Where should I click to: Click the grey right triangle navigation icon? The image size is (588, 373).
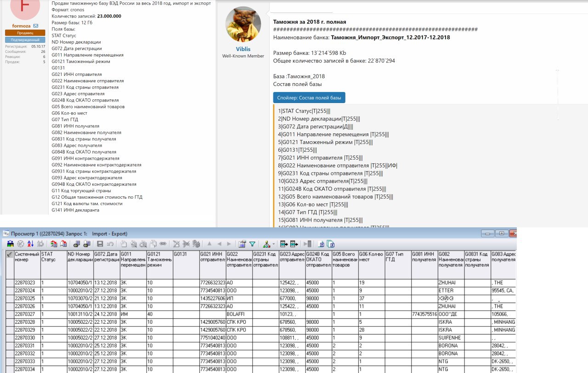click(x=229, y=244)
